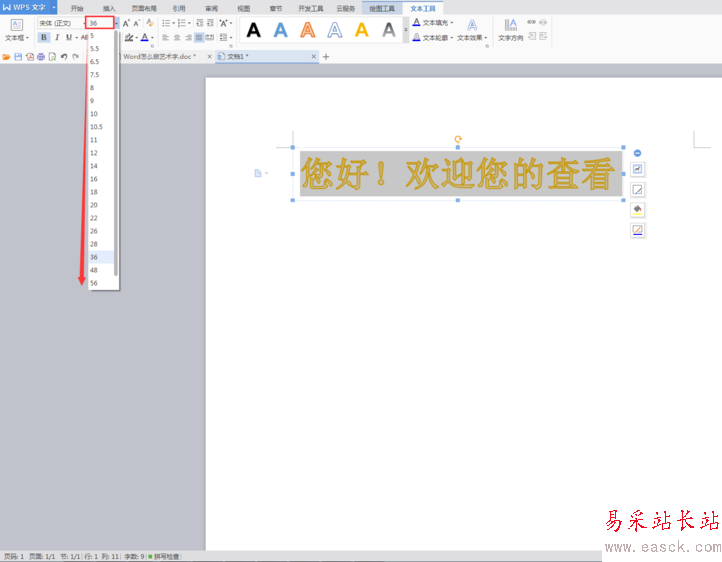722x562 pixels.
Task: Toggle Italic formatting button
Action: [57, 37]
